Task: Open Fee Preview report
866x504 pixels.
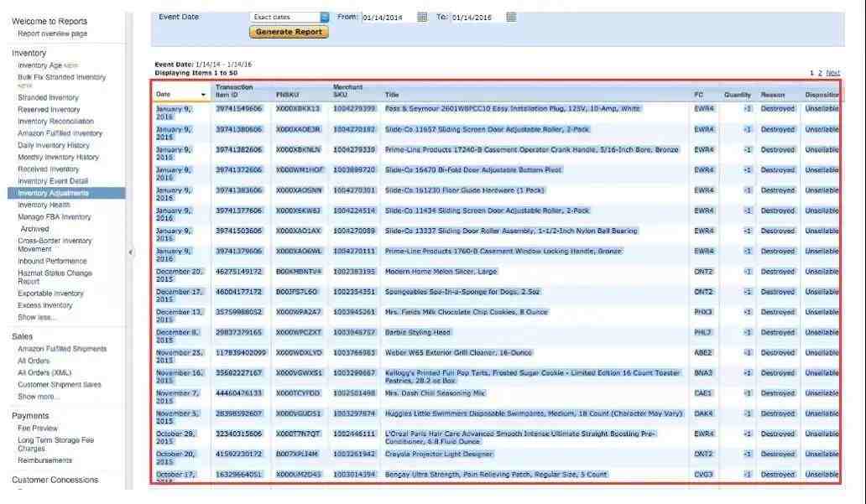Action: point(38,429)
